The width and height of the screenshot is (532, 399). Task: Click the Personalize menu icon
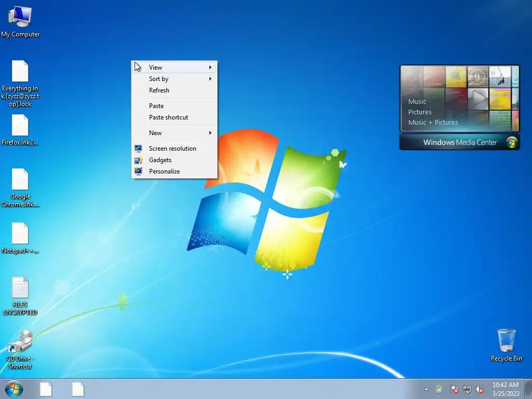click(x=138, y=171)
